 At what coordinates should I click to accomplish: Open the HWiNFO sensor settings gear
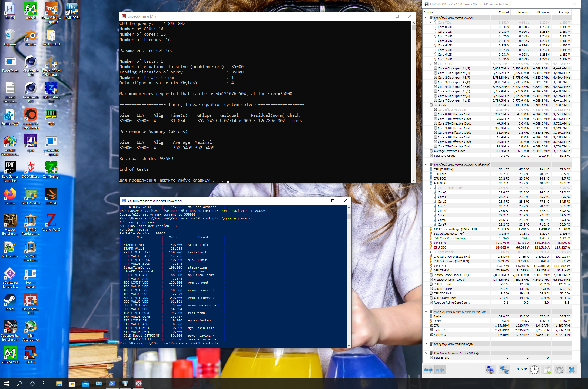(x=559, y=370)
